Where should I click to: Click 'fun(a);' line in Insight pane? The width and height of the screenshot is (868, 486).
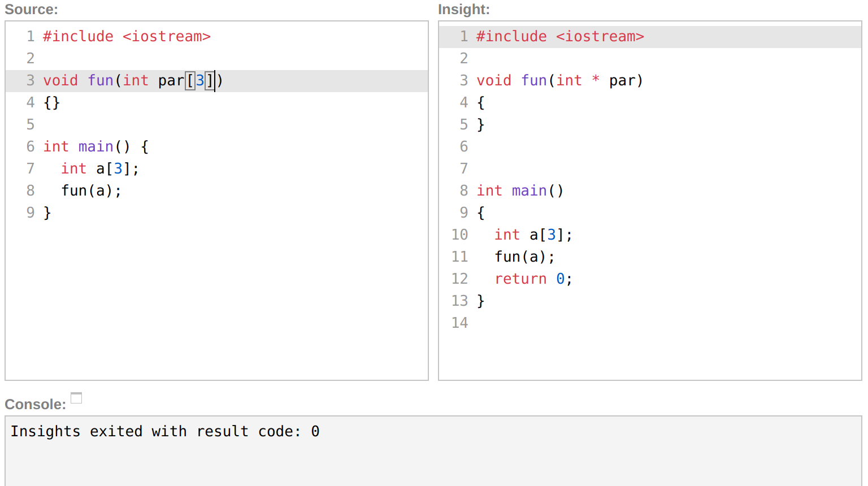click(x=524, y=257)
